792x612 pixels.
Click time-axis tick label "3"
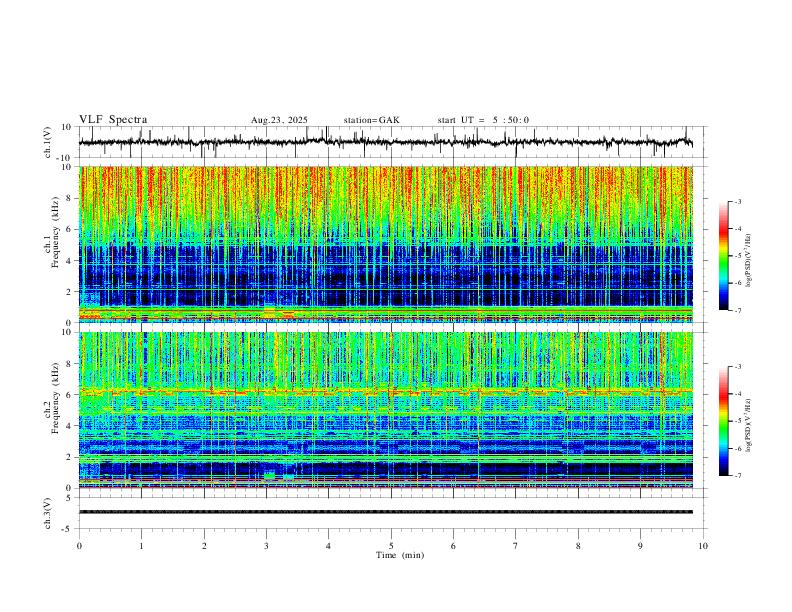click(267, 546)
